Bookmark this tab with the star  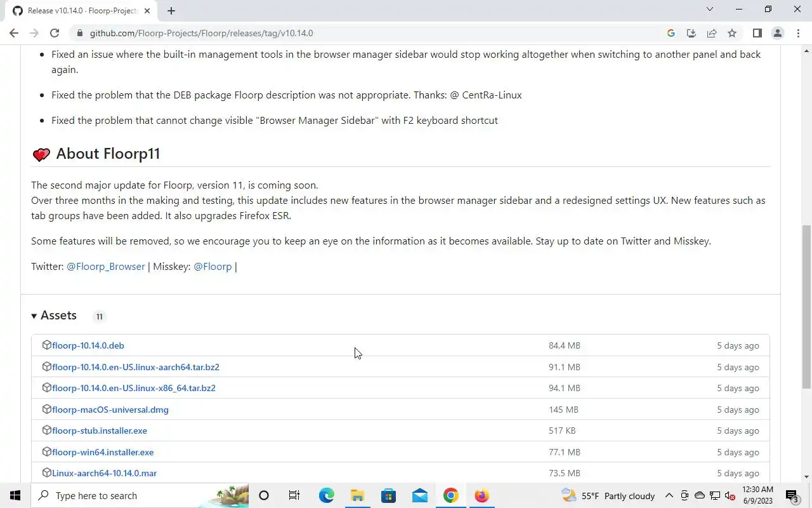[732, 33]
